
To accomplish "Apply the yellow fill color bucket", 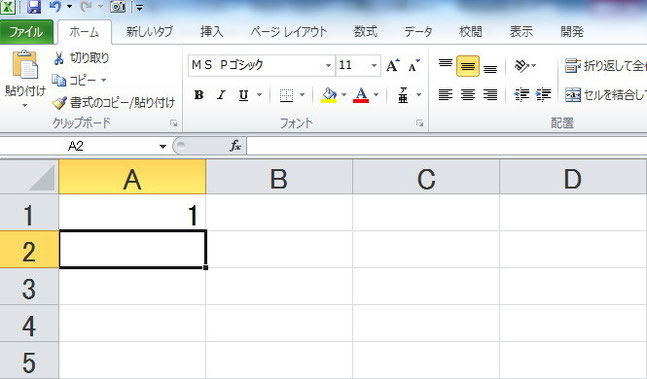I will pos(329,95).
